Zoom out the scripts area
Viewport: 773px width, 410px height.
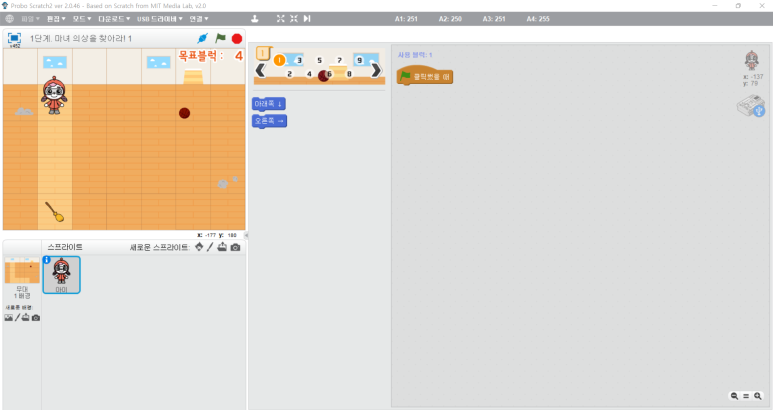[734, 396]
